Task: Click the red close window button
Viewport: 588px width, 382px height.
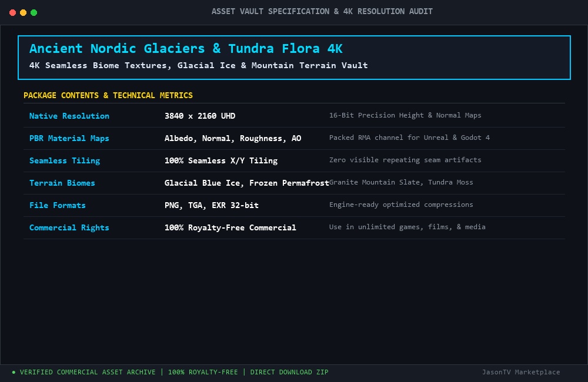Action: [x=12, y=13]
